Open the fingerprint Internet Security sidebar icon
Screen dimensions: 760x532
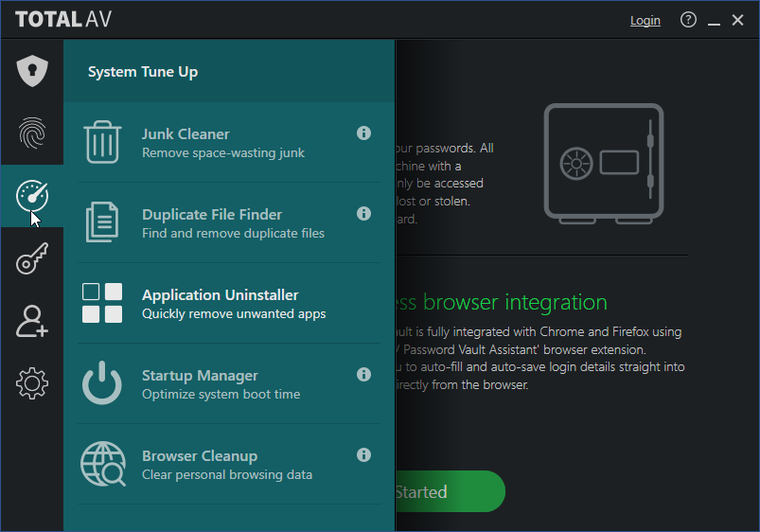[x=32, y=133]
